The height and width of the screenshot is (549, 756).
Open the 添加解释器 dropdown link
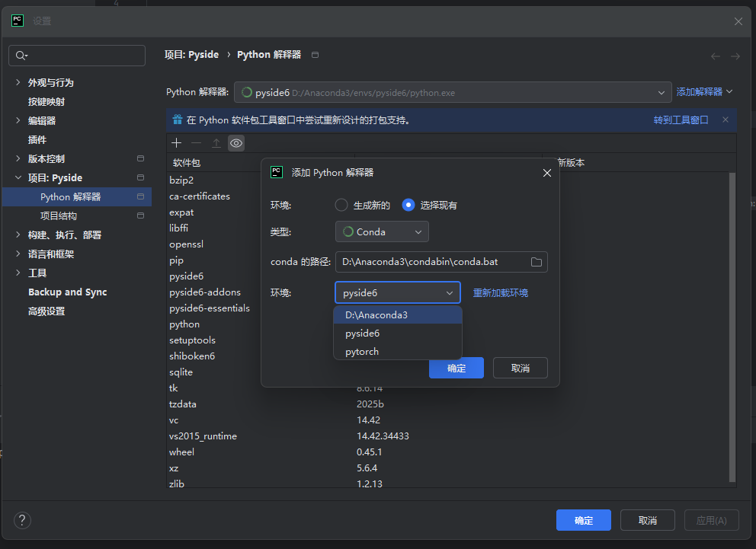tap(704, 91)
